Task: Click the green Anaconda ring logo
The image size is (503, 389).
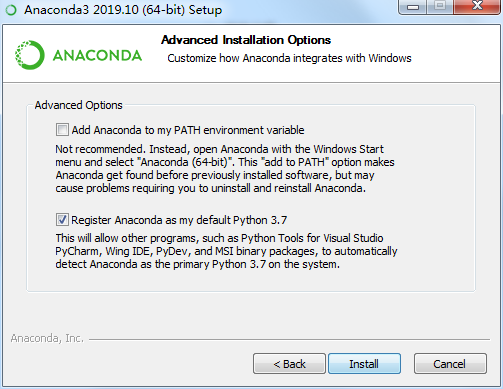Action: [29, 55]
